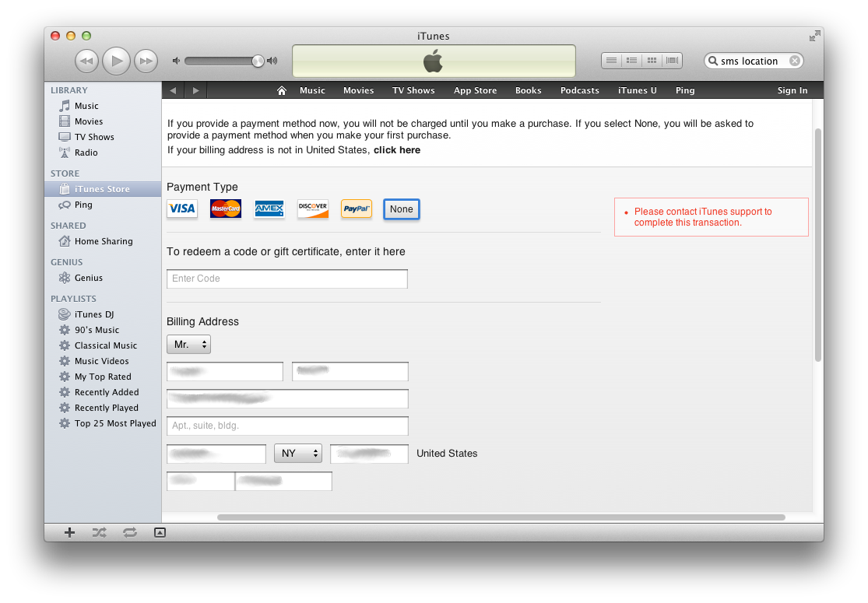The height and width of the screenshot is (603, 868).
Task: Toggle repeat playback
Action: point(130,532)
